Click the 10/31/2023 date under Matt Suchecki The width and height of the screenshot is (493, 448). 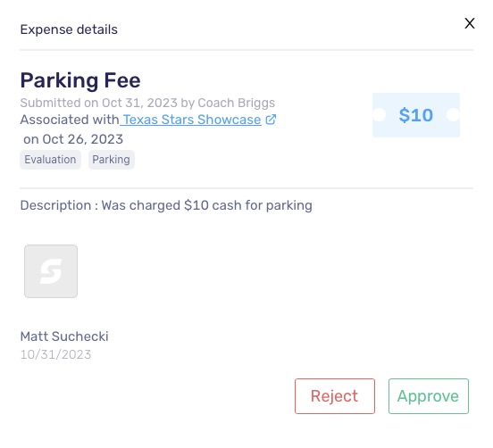[x=55, y=354]
